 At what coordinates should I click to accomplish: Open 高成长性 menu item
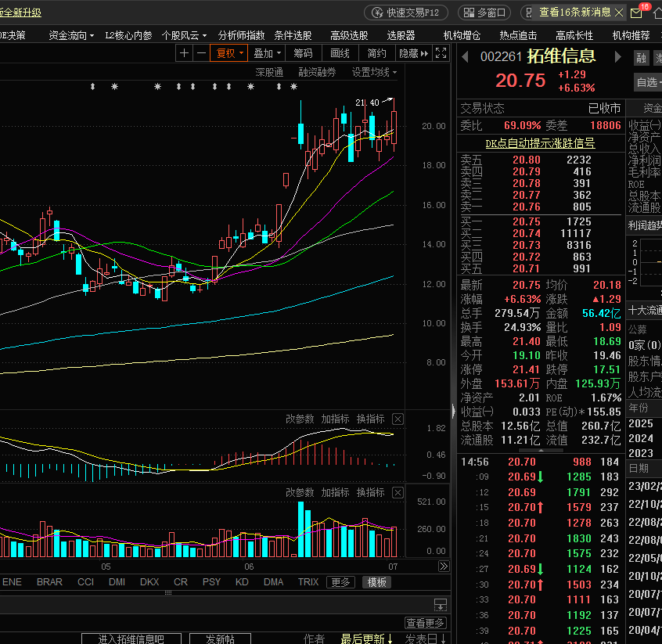[574, 35]
